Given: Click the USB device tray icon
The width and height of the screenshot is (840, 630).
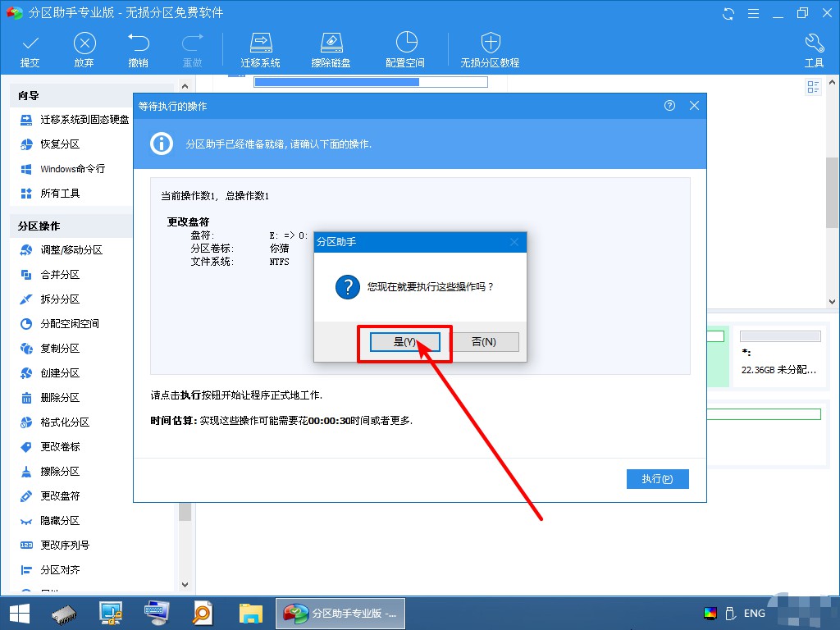Looking at the screenshot, I should coord(729,614).
